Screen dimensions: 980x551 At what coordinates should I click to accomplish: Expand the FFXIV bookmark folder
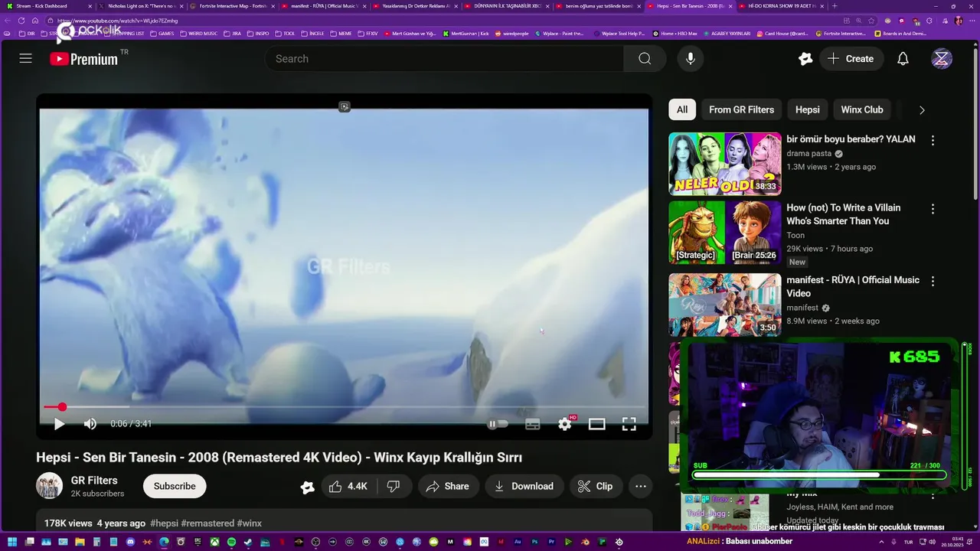367,34
